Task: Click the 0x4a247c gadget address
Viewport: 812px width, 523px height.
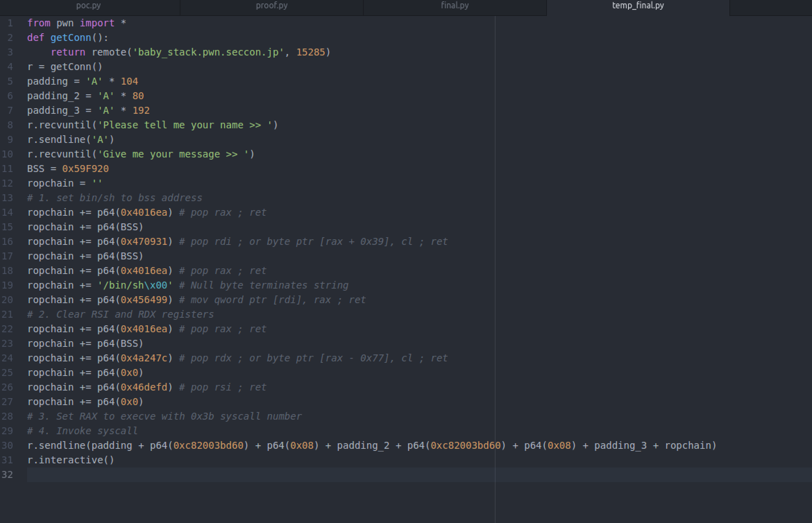Action: [144, 358]
